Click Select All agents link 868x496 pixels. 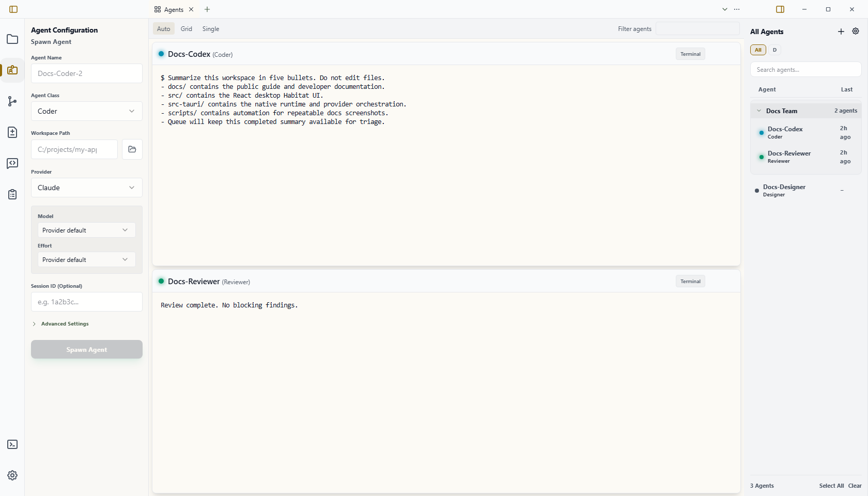point(831,486)
